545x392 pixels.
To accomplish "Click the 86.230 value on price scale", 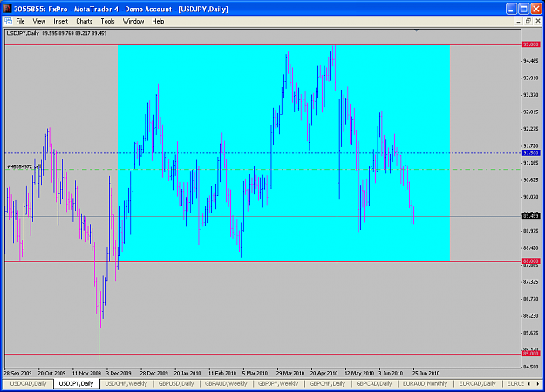I will click(531, 315).
